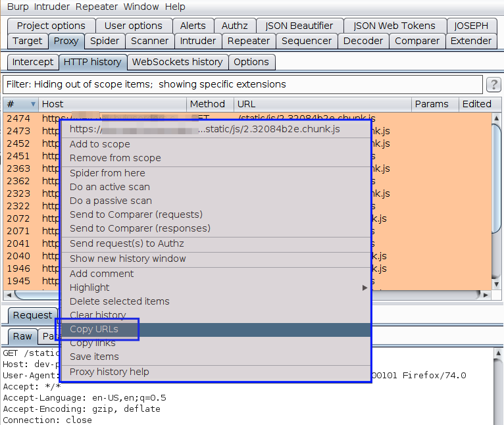Switch to Spider tab

point(105,41)
